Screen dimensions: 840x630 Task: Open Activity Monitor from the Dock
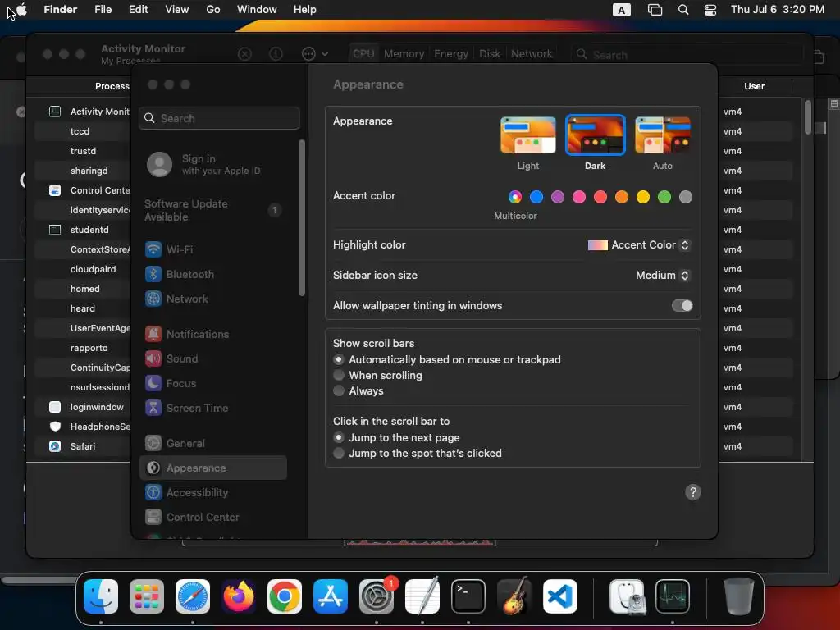(x=673, y=596)
